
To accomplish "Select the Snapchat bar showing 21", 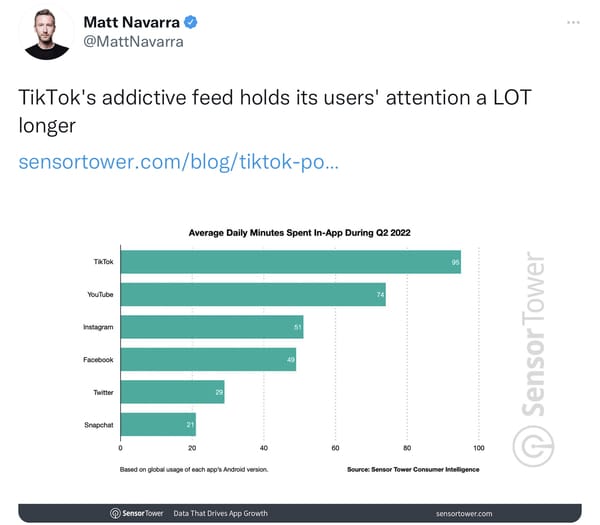I will pos(158,424).
